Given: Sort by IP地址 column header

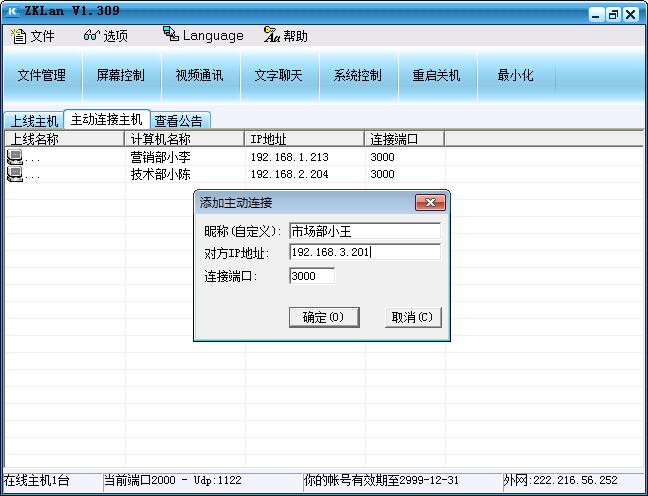Looking at the screenshot, I should [304, 139].
